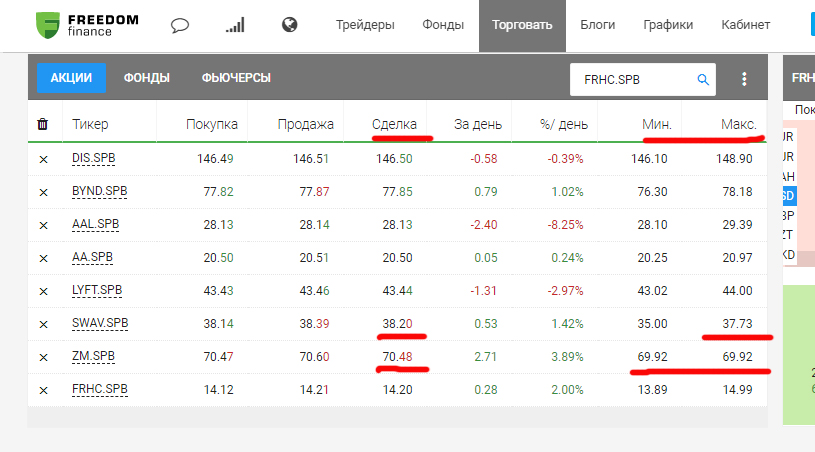Sort by the Сделка column header
Viewport: 815px width, 452px height.
point(394,125)
